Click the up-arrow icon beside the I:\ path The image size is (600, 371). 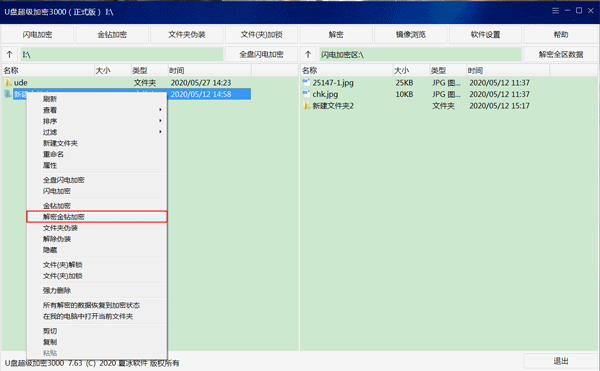click(10, 54)
